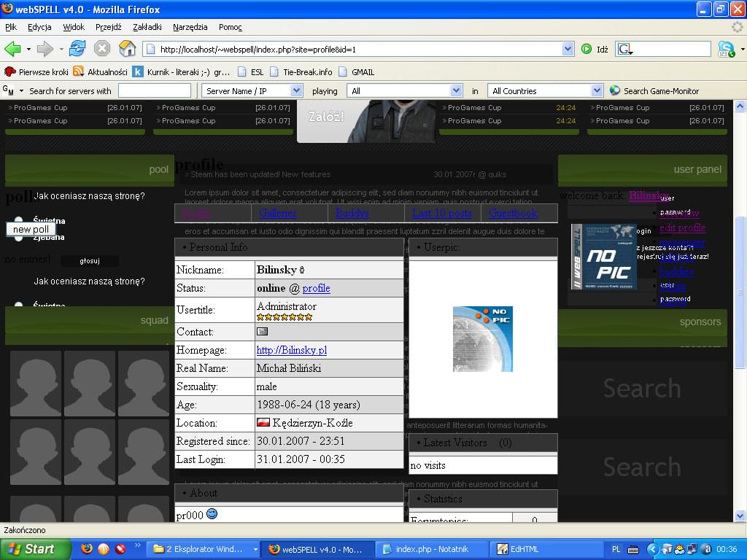Open the Server Name / IP dropdown

pyautogui.click(x=252, y=90)
